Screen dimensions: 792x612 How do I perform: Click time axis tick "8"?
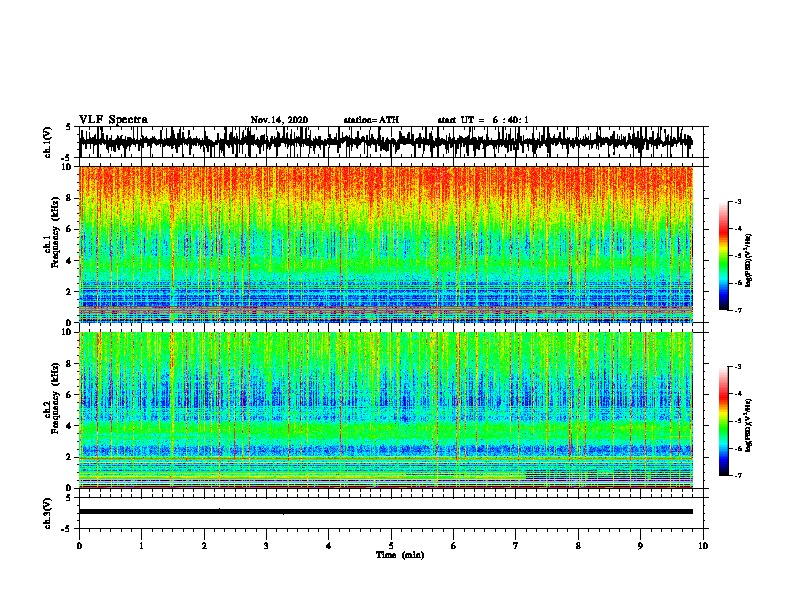point(578,545)
